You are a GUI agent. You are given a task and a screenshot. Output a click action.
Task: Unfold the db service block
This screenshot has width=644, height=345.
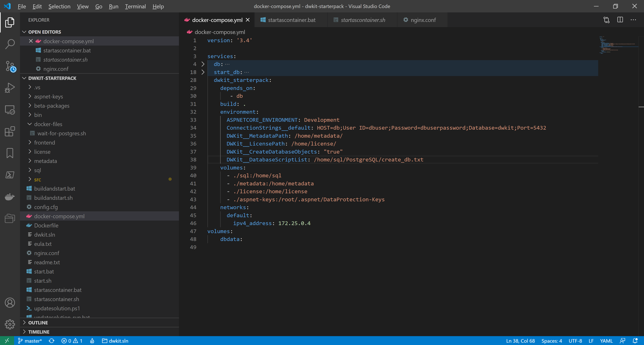(x=203, y=64)
